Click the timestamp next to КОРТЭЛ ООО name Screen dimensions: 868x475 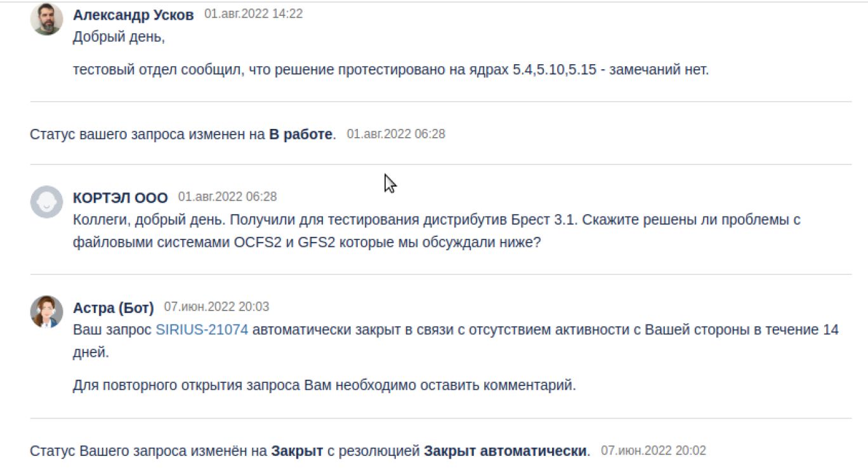[x=227, y=197]
